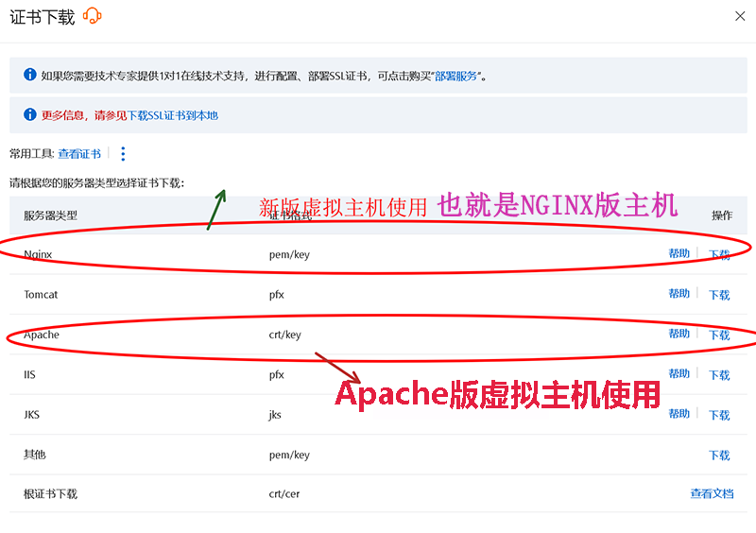Download the Tomcat pfx certificate

(x=719, y=295)
